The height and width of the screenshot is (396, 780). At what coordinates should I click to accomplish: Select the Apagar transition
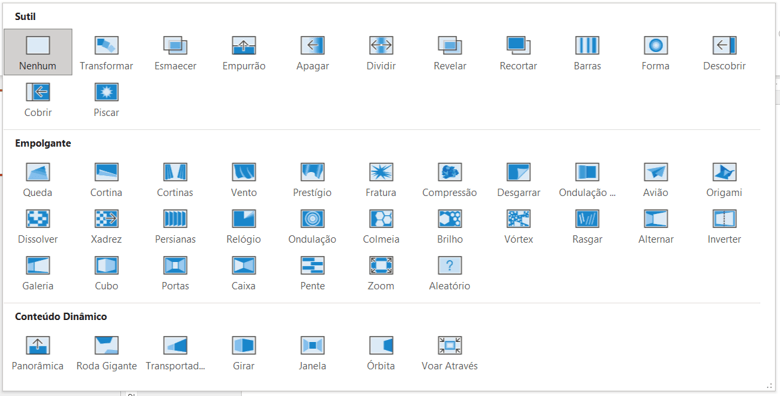[312, 52]
